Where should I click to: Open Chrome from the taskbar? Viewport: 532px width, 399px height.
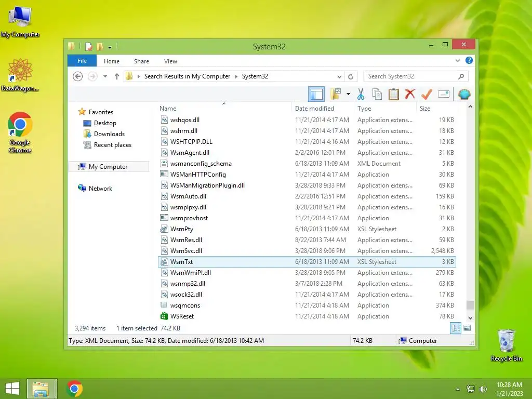coord(74,389)
